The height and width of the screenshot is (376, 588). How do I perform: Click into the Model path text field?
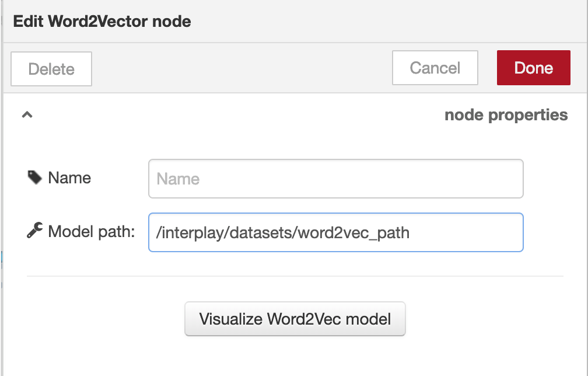coord(335,232)
